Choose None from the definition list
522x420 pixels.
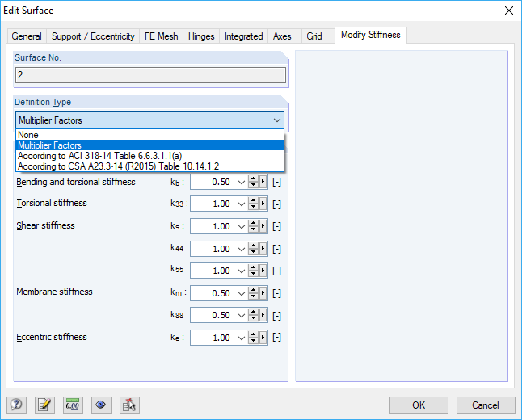coord(149,135)
